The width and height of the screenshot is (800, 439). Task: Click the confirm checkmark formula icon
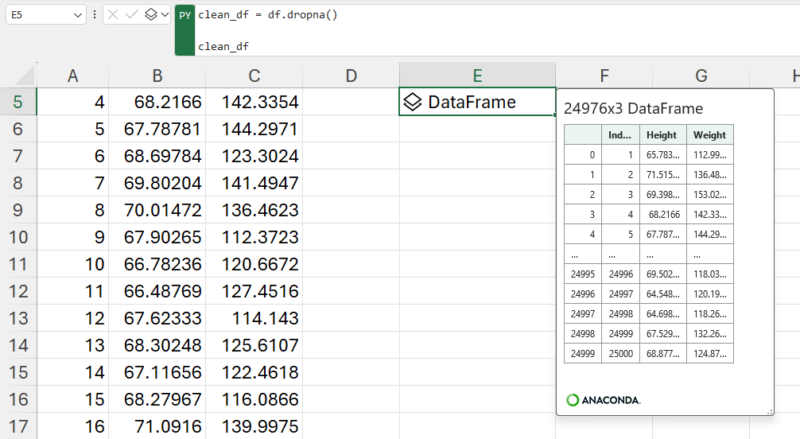point(131,15)
